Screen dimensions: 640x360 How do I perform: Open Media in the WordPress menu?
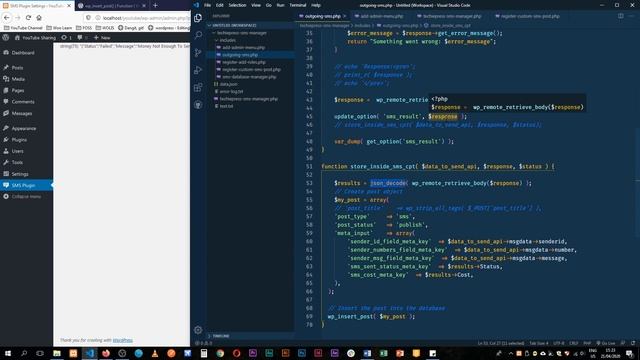click(x=27, y=79)
